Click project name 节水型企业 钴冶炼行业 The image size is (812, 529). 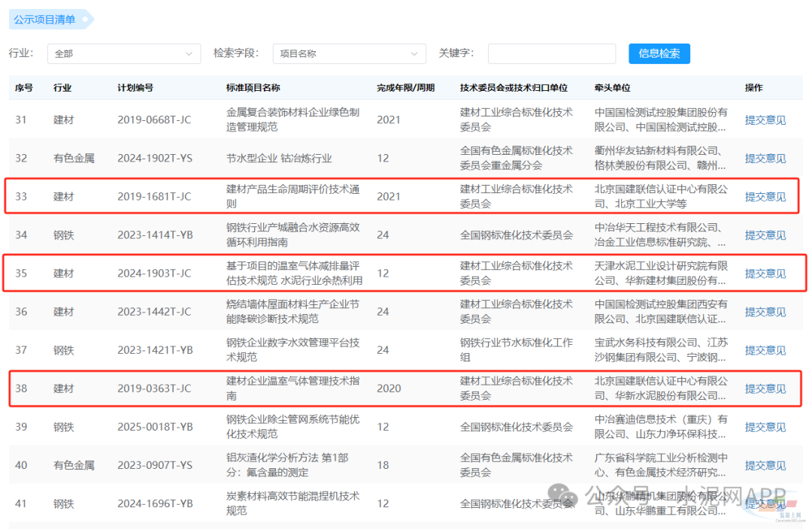(x=279, y=158)
